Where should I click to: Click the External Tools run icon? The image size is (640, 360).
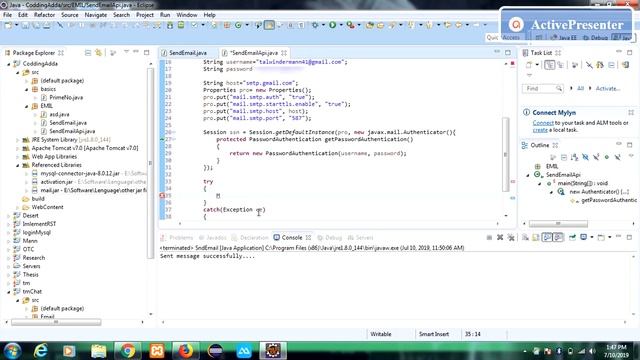(x=350, y=25)
